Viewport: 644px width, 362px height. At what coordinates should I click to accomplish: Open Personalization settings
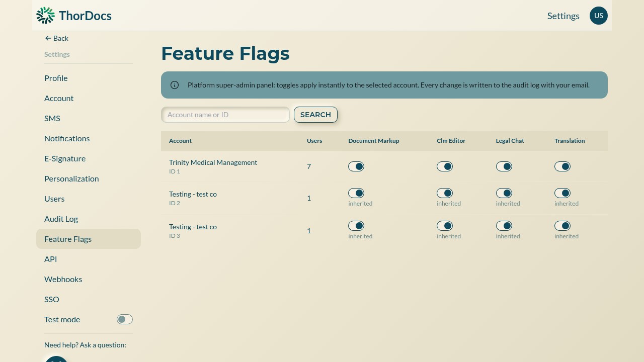[x=89, y=178]
